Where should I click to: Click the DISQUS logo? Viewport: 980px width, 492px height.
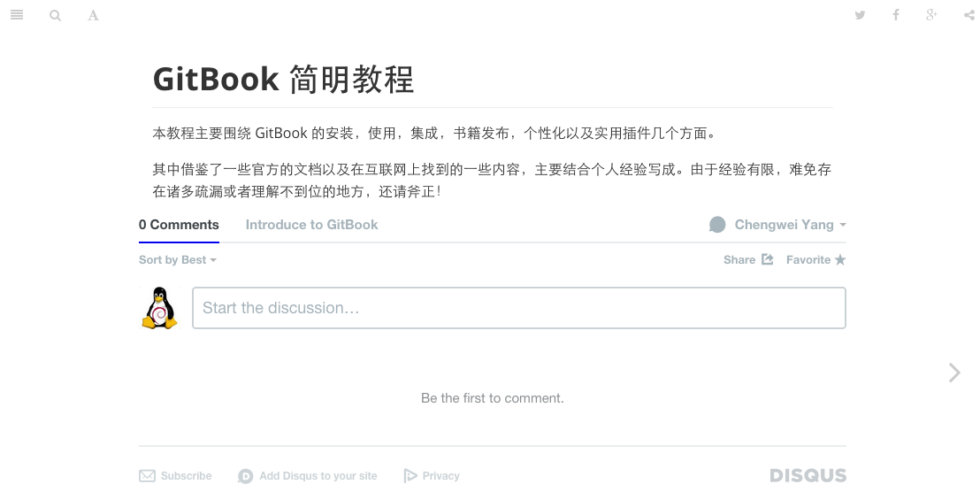[808, 476]
